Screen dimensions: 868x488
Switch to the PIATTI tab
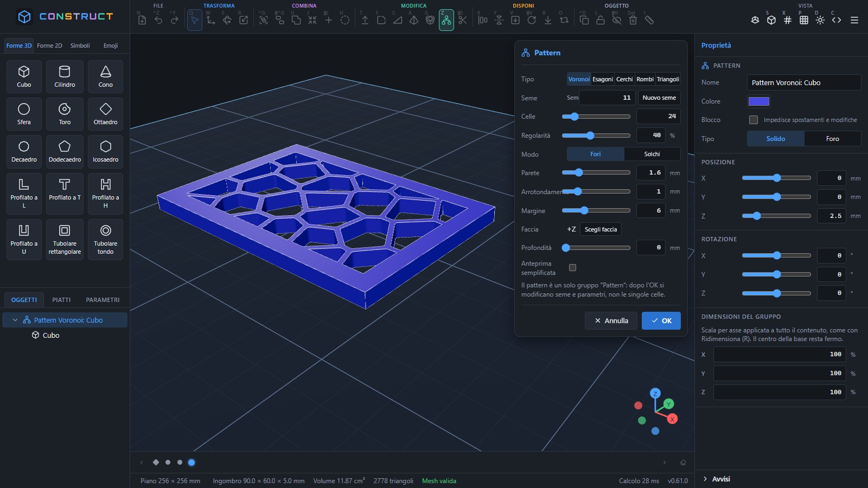pos(61,300)
